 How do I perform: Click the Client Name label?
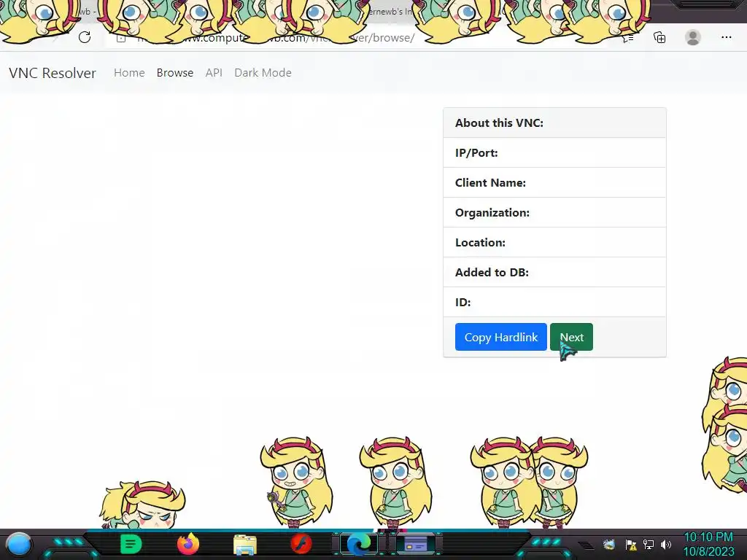click(490, 183)
